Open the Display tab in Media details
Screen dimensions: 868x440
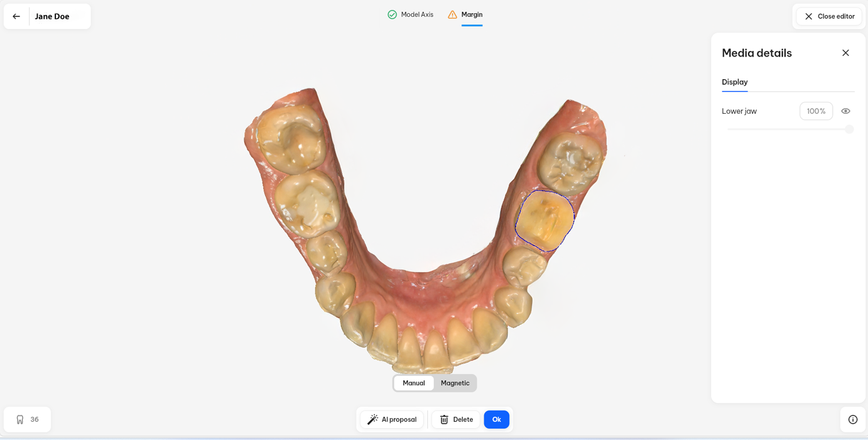pyautogui.click(x=734, y=82)
